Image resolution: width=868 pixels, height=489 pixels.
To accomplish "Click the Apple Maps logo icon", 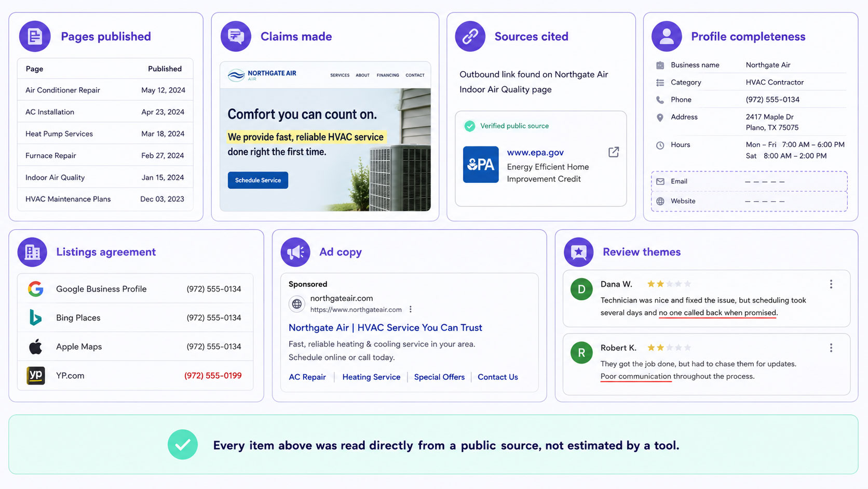I will click(35, 346).
